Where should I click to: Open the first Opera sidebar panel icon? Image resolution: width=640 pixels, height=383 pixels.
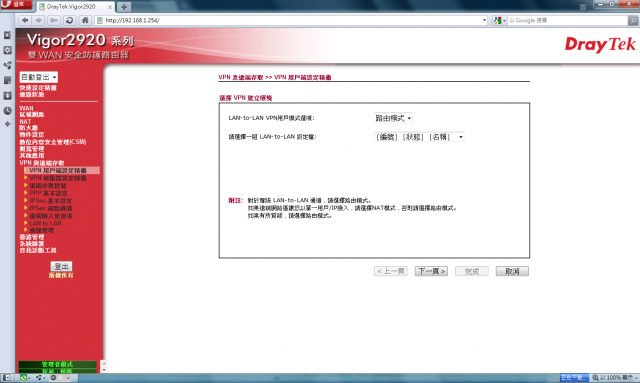click(x=7, y=35)
